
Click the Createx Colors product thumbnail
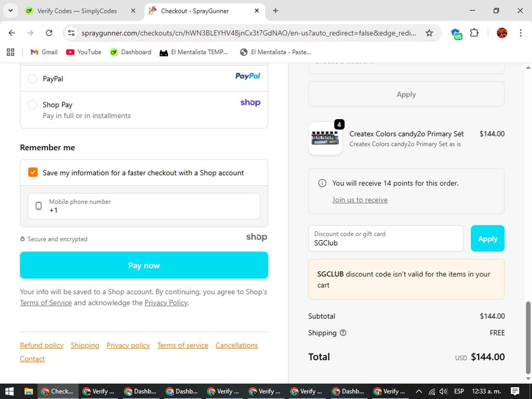(325, 138)
